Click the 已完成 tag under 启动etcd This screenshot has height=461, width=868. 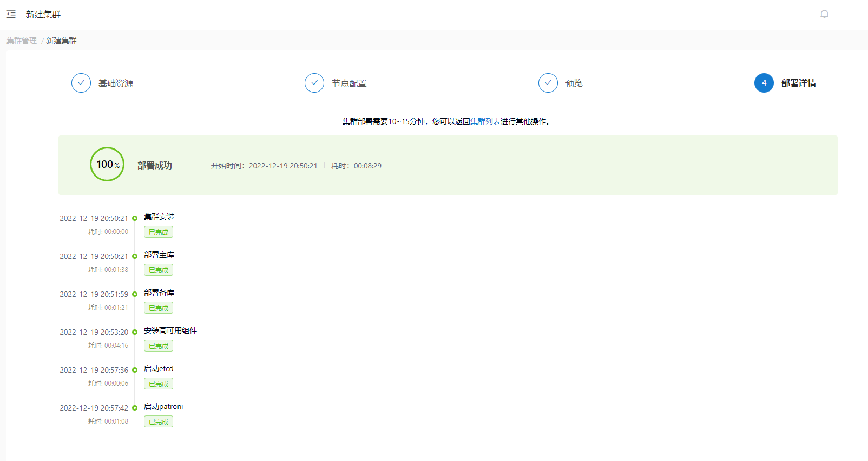(159, 384)
